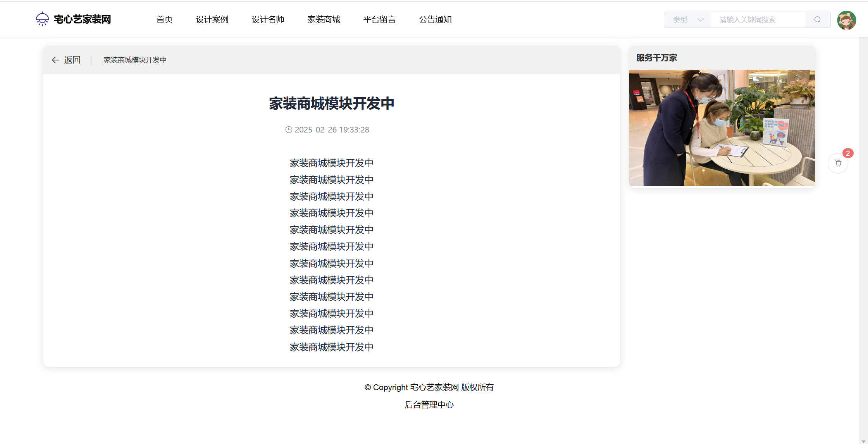
Task: Expand the 类型 dropdown chevron
Action: pyautogui.click(x=700, y=20)
